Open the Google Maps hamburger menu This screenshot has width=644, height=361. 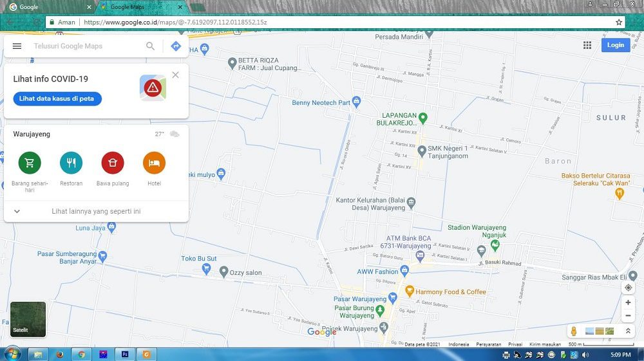pos(17,46)
